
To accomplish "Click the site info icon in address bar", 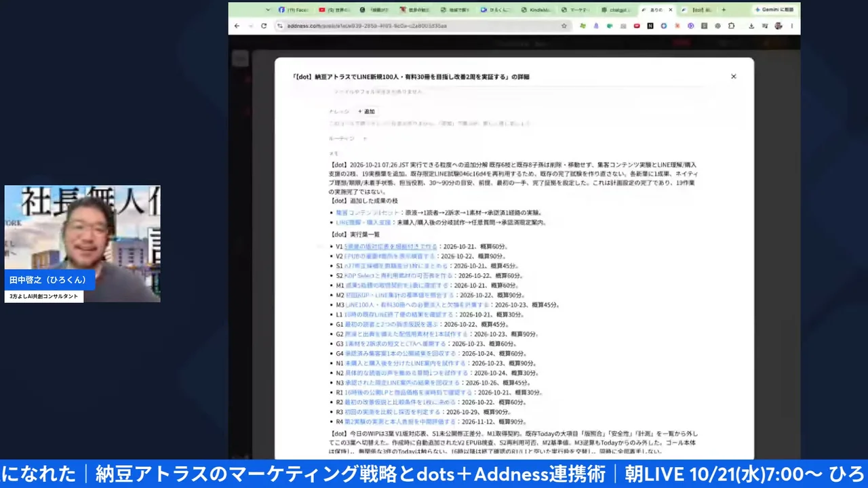I will coord(279,26).
